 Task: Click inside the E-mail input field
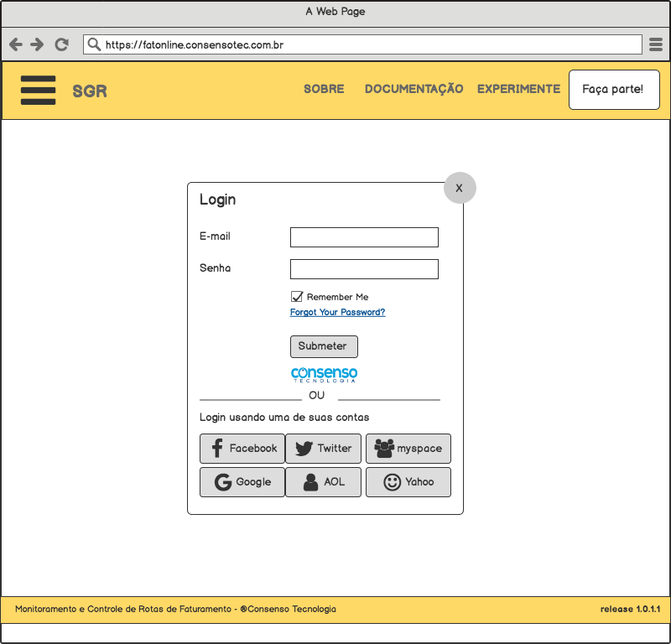(364, 237)
